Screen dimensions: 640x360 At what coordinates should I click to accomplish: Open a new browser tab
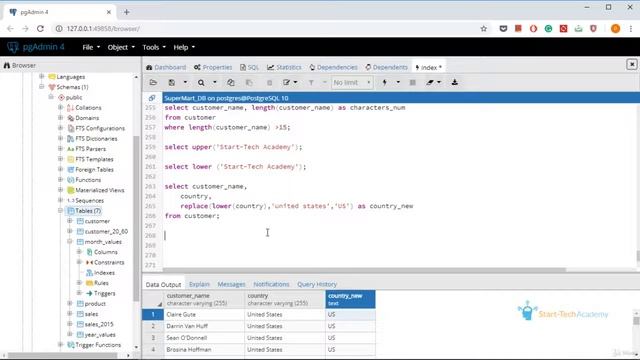pos(127,12)
